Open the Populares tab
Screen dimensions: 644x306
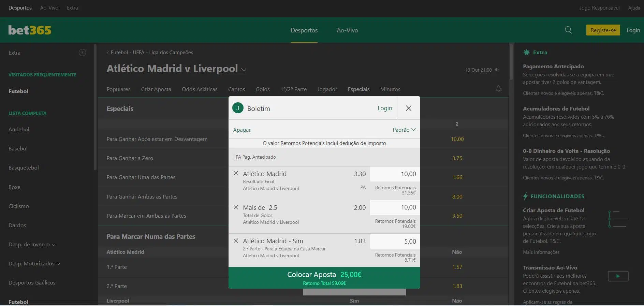118,89
